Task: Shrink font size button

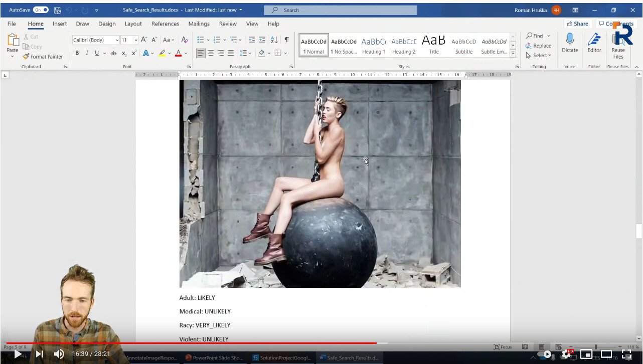Action: point(154,40)
